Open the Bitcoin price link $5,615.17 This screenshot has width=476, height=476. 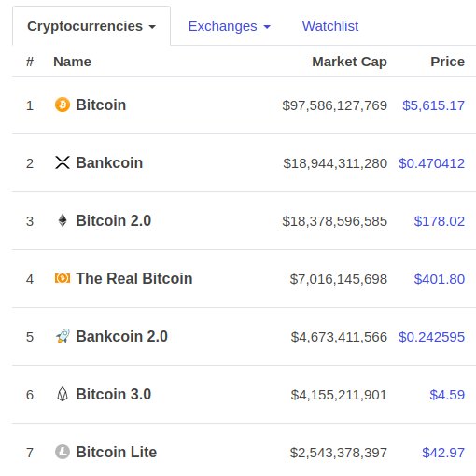click(433, 105)
